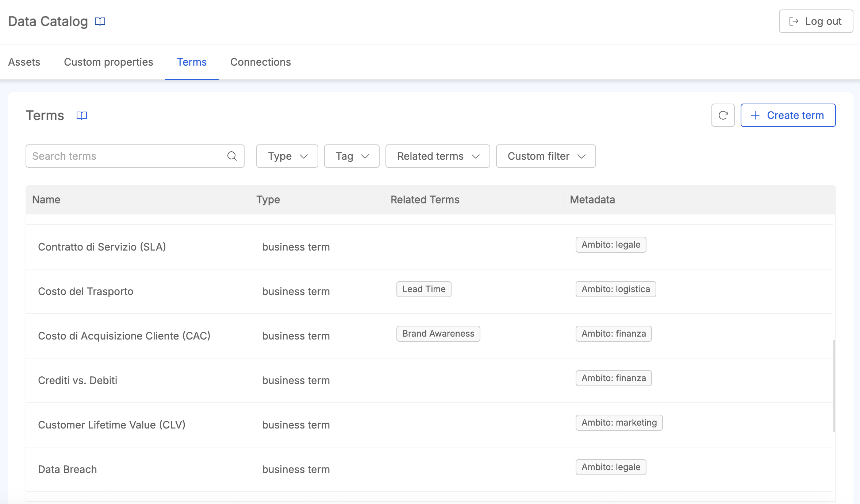The height and width of the screenshot is (504, 860).
Task: Create a new term
Action: click(788, 115)
